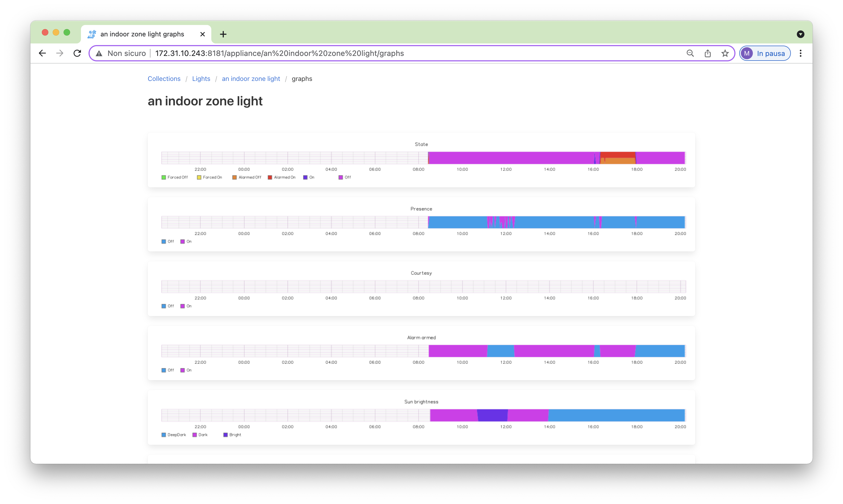Click the browser back arrow
The width and height of the screenshot is (843, 504).
pyautogui.click(x=42, y=53)
